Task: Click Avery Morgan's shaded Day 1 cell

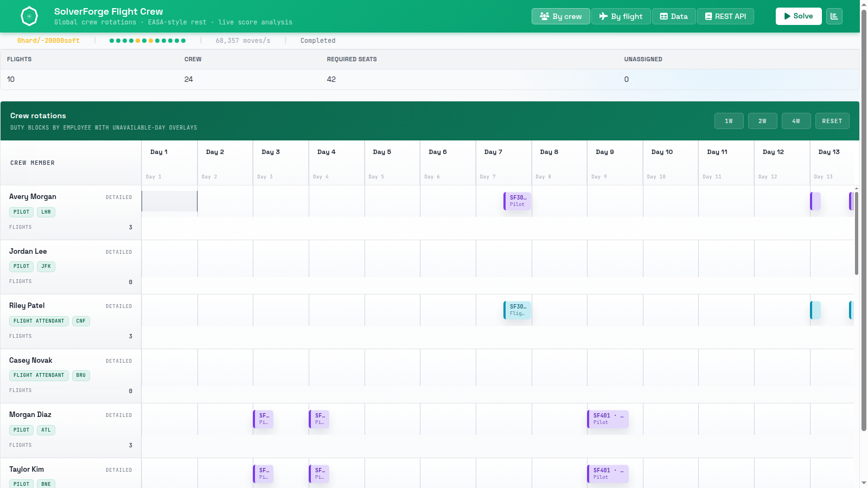Action: click(169, 201)
